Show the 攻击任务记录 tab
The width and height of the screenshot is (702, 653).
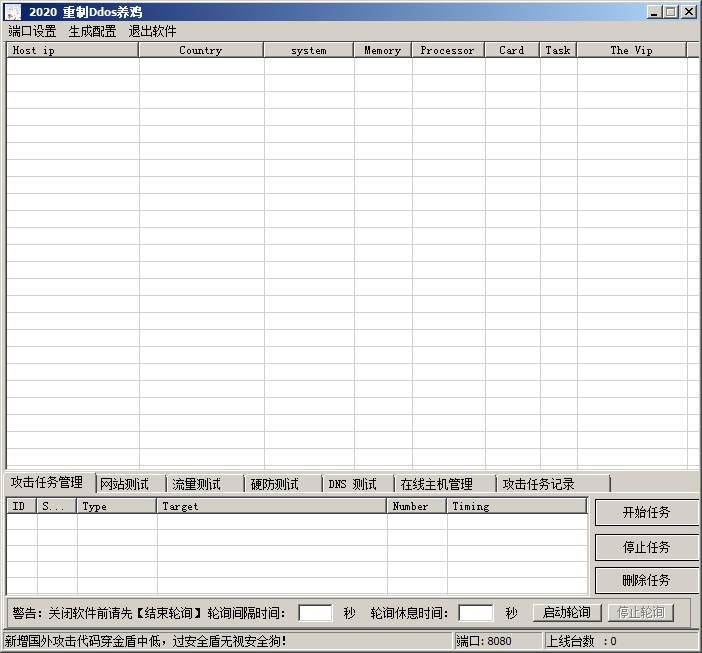point(539,484)
